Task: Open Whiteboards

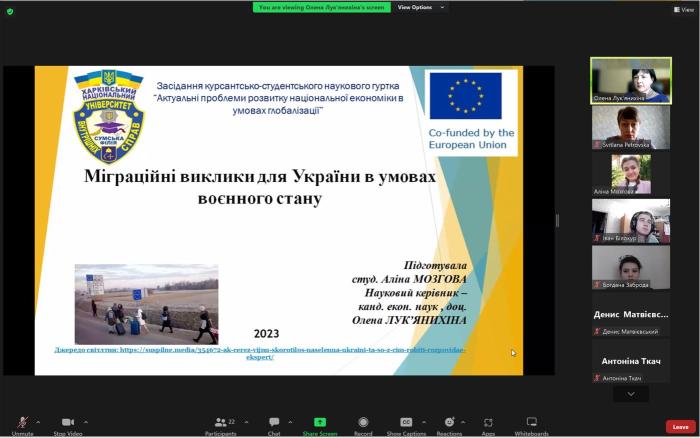Action: [531, 424]
